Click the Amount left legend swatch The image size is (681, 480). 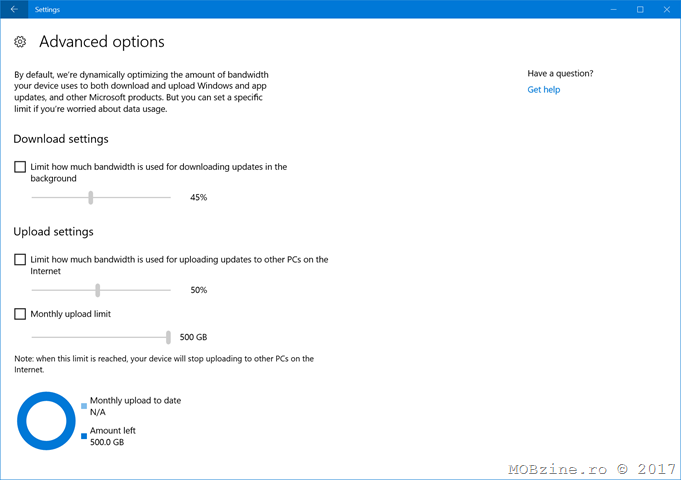click(84, 436)
